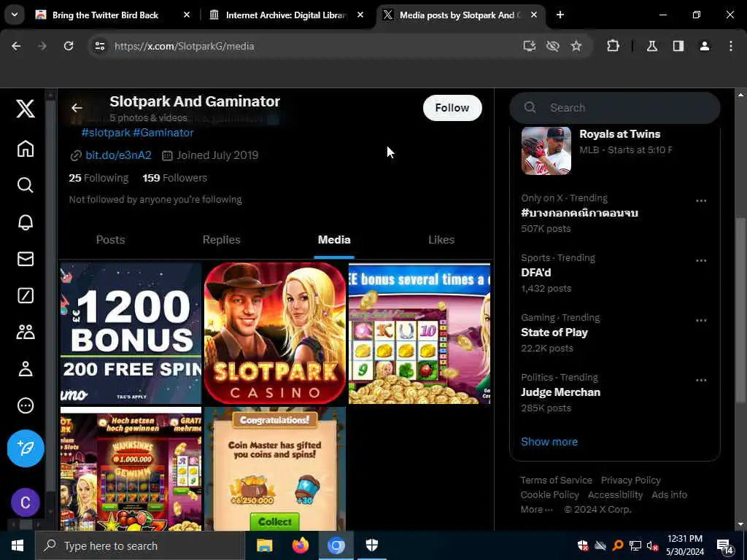Open Communities people icon in sidebar
The image size is (747, 560).
[x=26, y=332]
